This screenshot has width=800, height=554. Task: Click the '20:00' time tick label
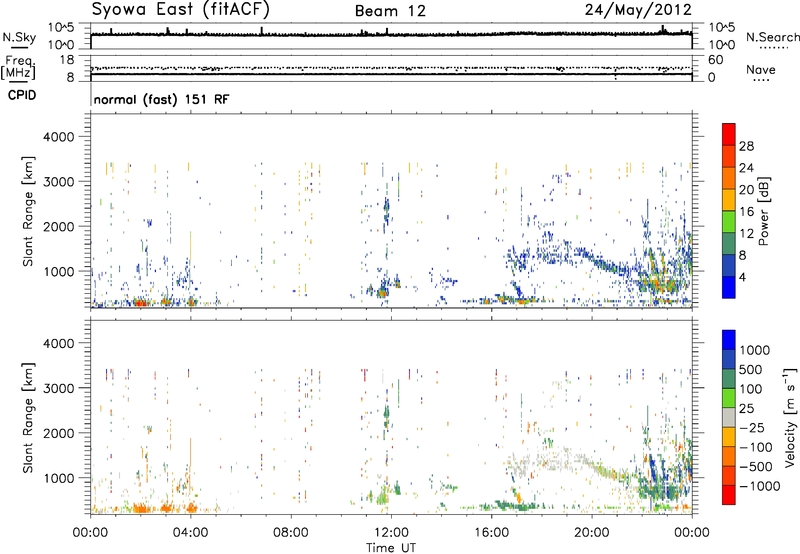click(x=591, y=533)
